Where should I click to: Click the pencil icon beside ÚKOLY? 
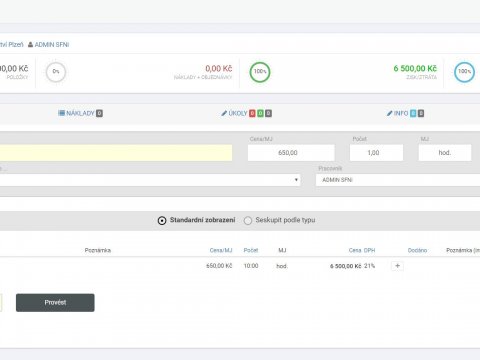[x=224, y=113]
